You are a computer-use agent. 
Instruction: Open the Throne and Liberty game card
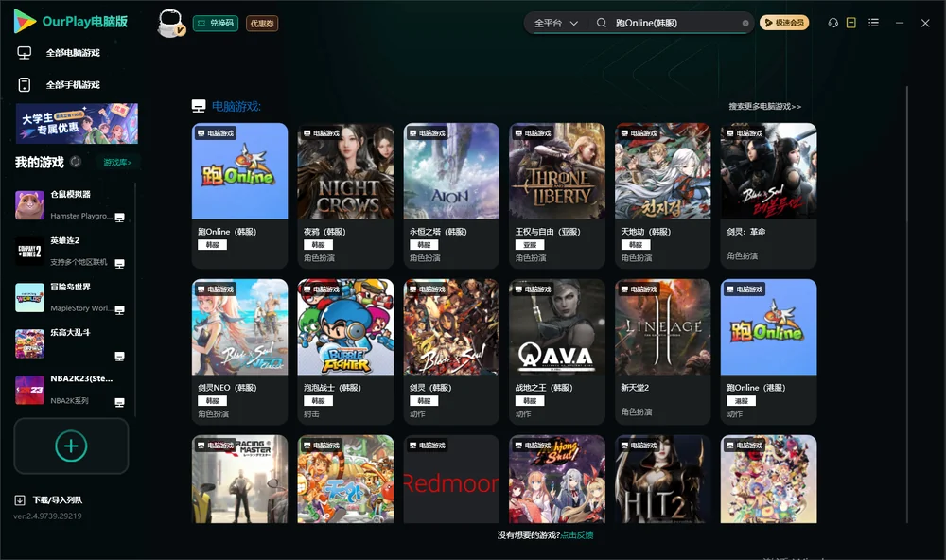tap(557, 196)
